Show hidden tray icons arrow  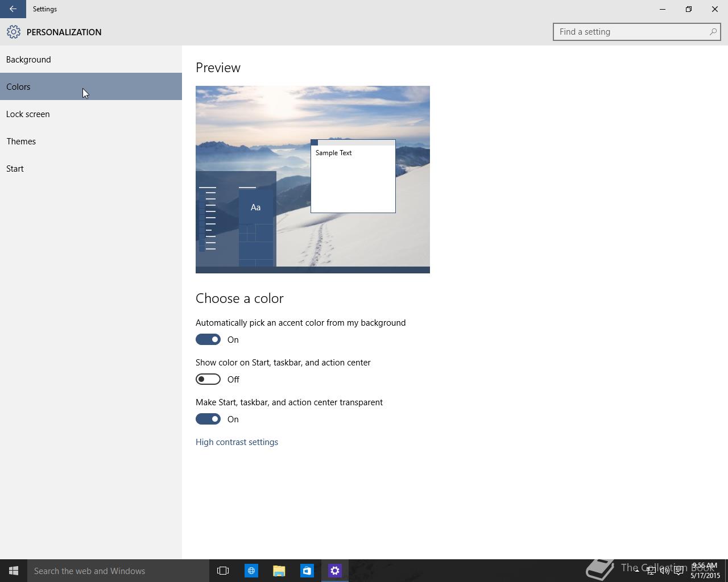tap(637, 571)
